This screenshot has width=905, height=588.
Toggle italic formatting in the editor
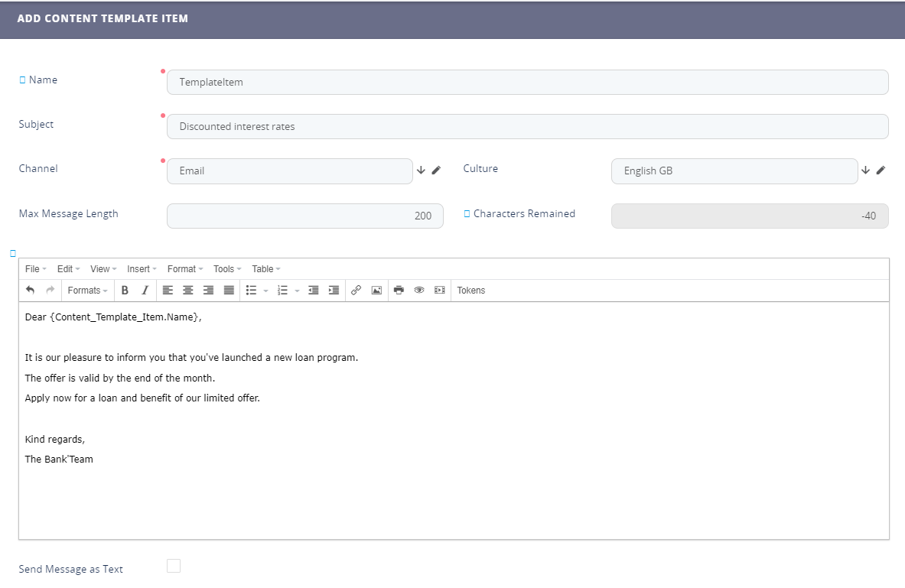coord(145,291)
